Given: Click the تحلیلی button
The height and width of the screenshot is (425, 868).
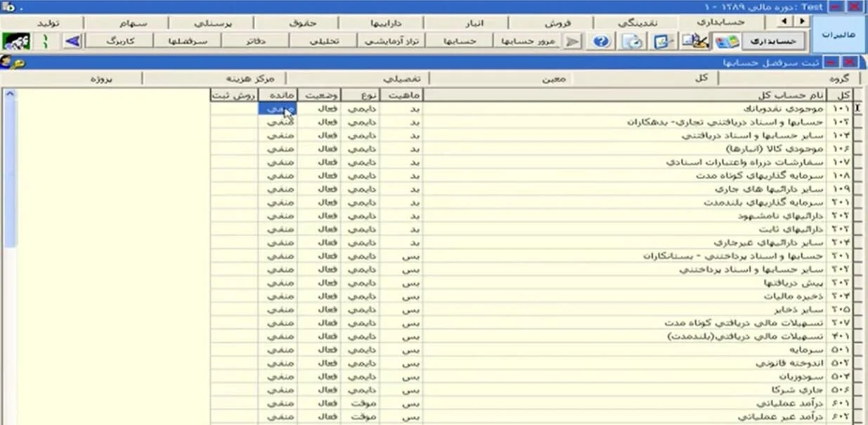Looking at the screenshot, I should click(x=324, y=41).
